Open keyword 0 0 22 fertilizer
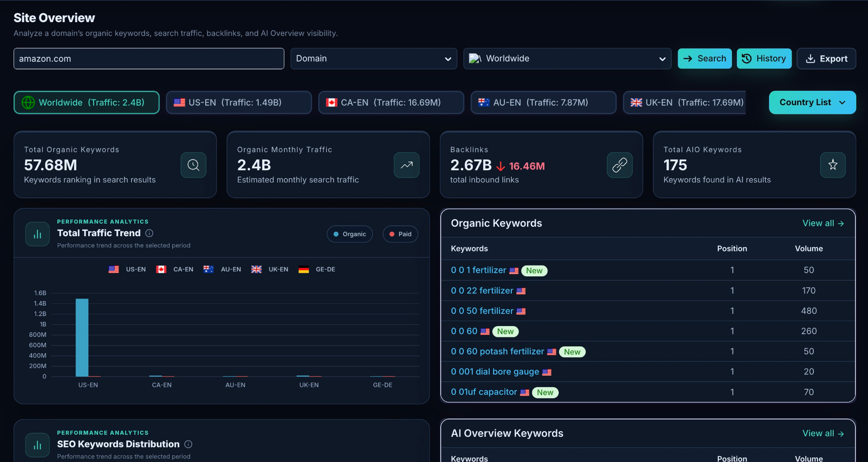The height and width of the screenshot is (462, 868). coord(482,290)
